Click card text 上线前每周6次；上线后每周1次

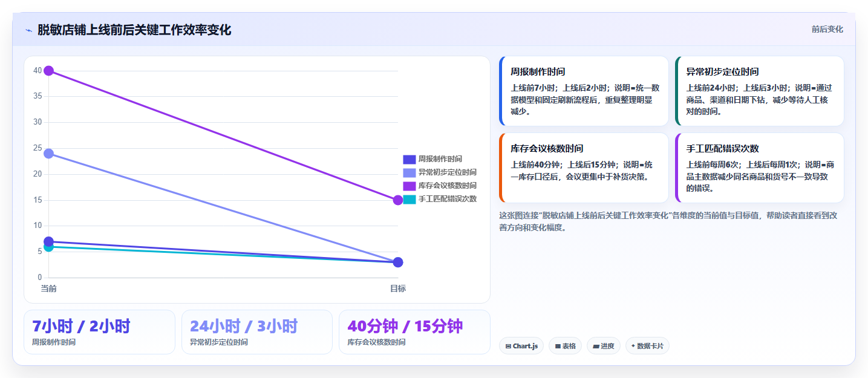click(744, 165)
